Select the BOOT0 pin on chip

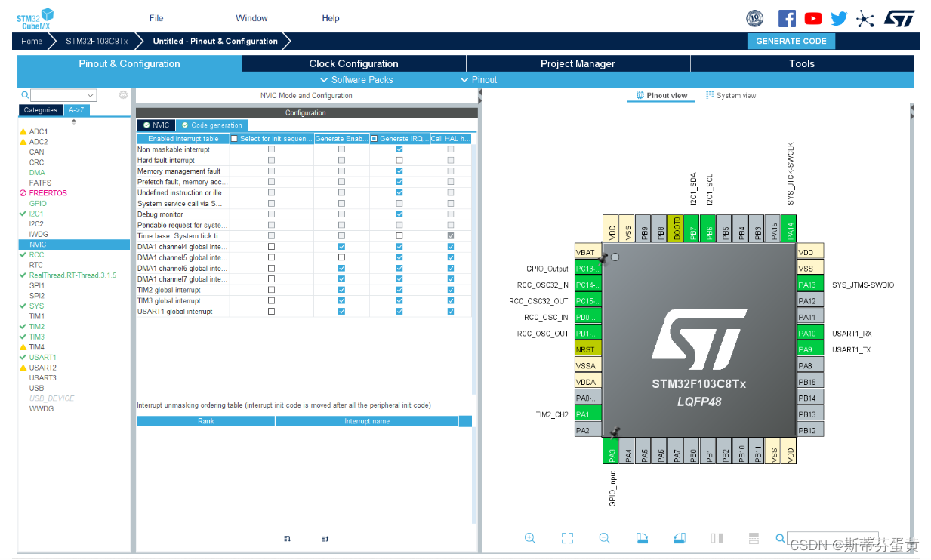pos(677,227)
